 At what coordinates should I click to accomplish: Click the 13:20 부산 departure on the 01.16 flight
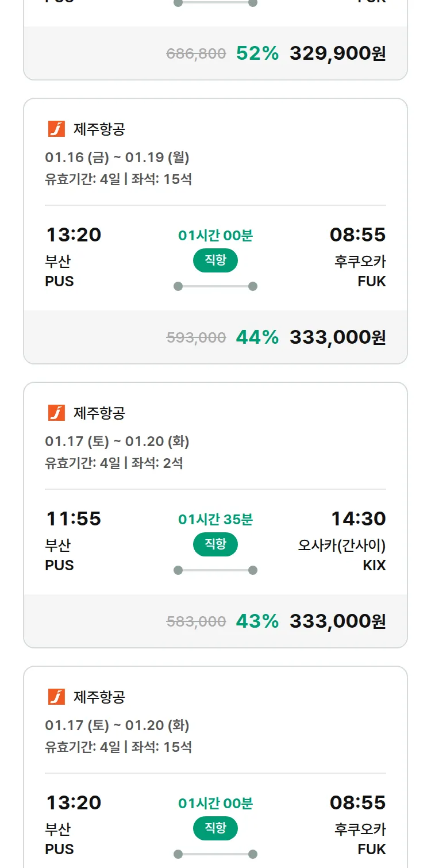pos(73,235)
